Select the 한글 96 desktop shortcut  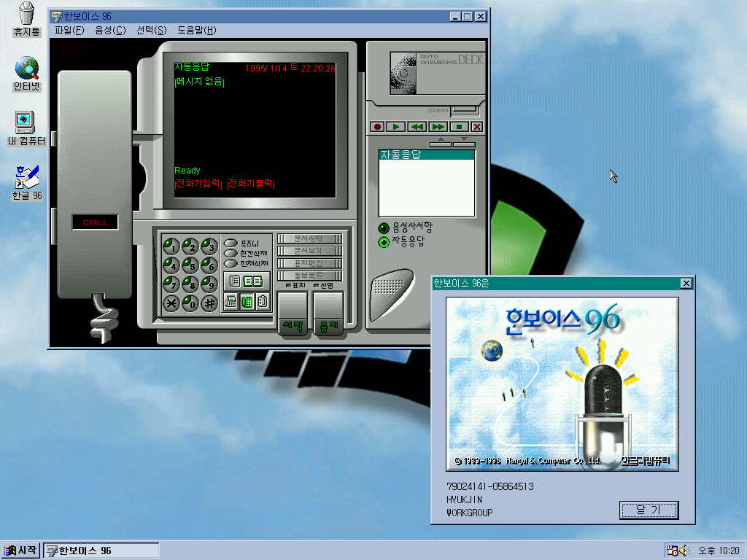pyautogui.click(x=27, y=183)
